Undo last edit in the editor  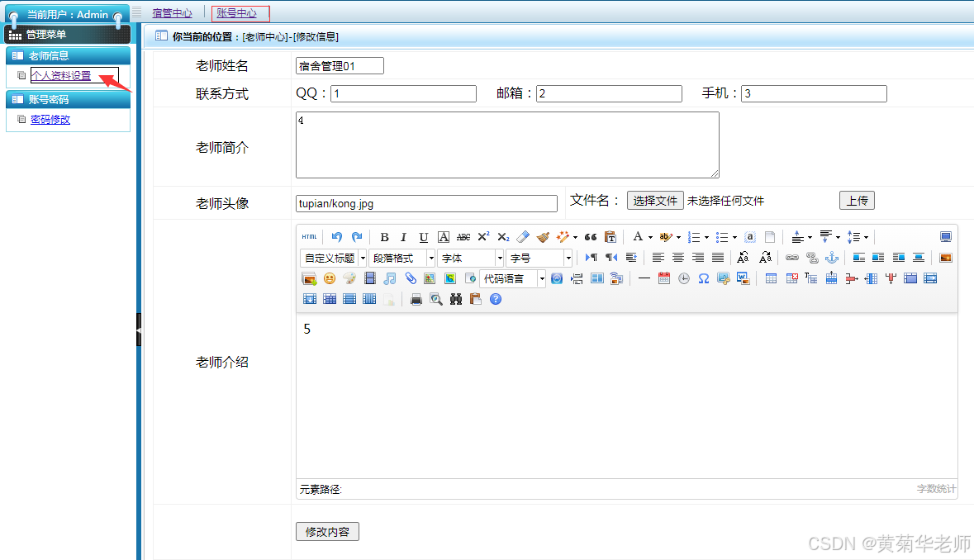click(x=336, y=237)
